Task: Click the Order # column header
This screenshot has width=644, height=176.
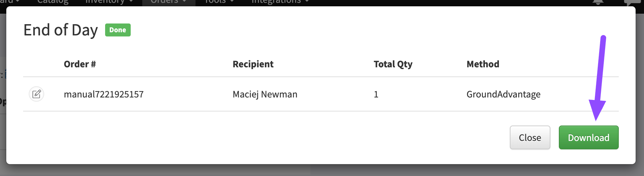Action: pyautogui.click(x=80, y=64)
